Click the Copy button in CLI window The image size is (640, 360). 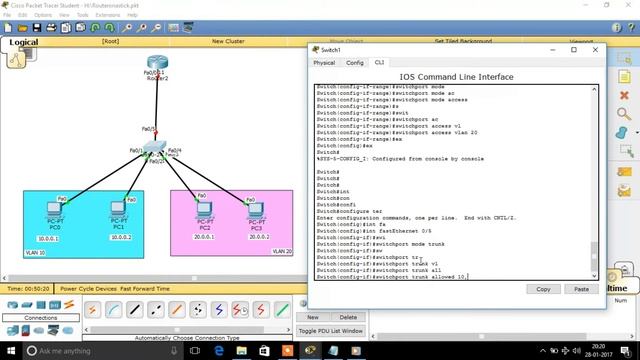point(543,289)
